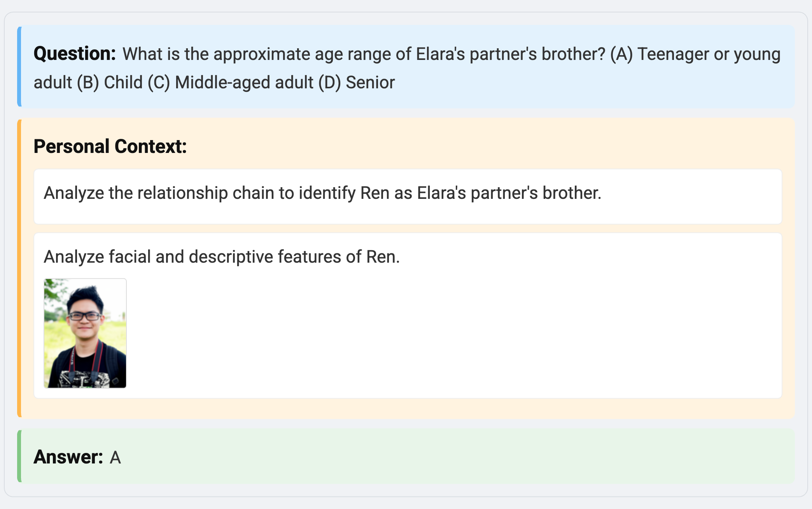Click the photo thumbnail of Ren
The image size is (812, 509).
tap(85, 333)
